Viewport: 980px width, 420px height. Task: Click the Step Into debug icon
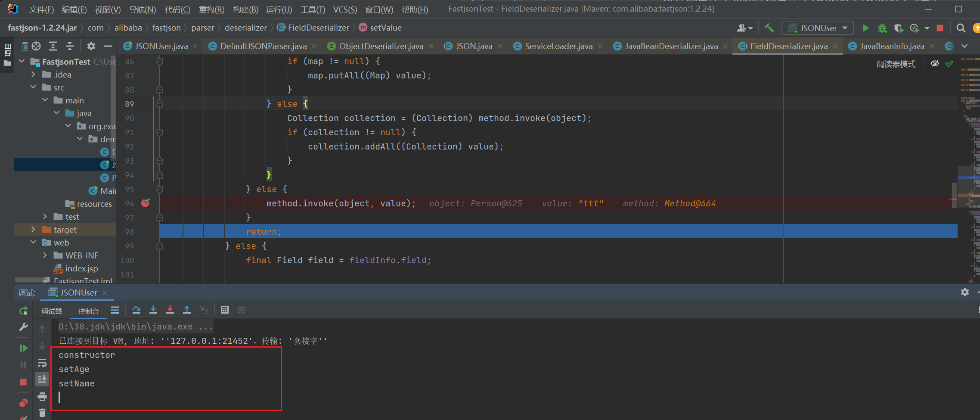click(x=153, y=310)
